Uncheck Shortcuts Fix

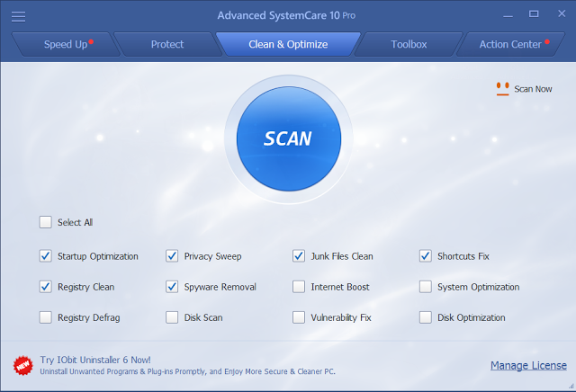(x=426, y=256)
